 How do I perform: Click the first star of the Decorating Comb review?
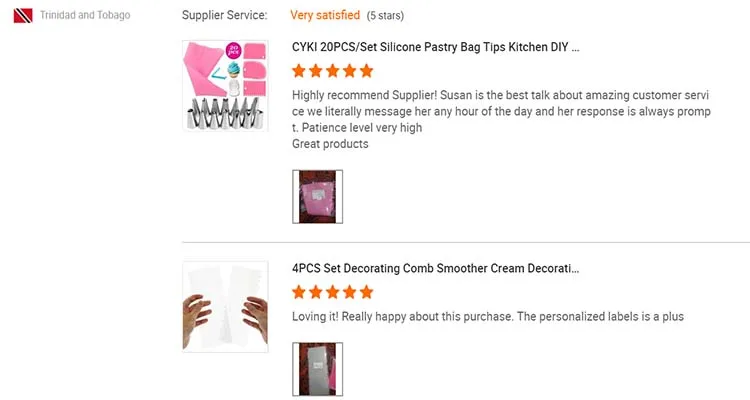coord(299,292)
